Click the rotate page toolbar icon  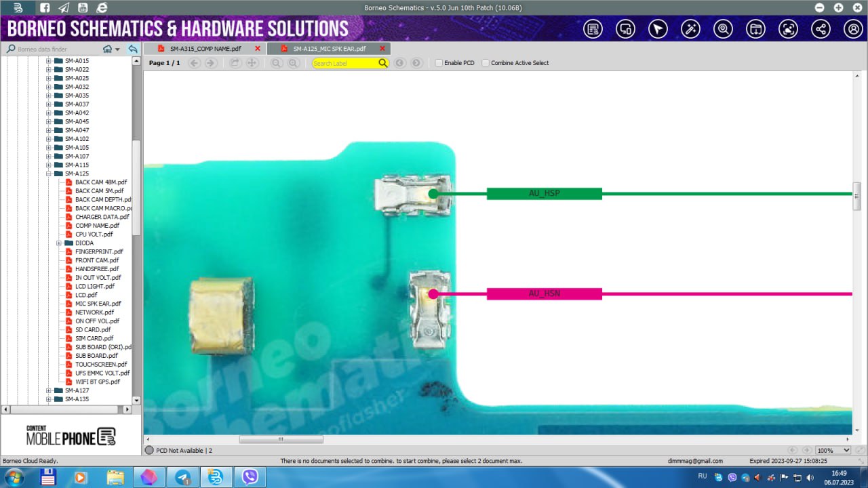[235, 63]
